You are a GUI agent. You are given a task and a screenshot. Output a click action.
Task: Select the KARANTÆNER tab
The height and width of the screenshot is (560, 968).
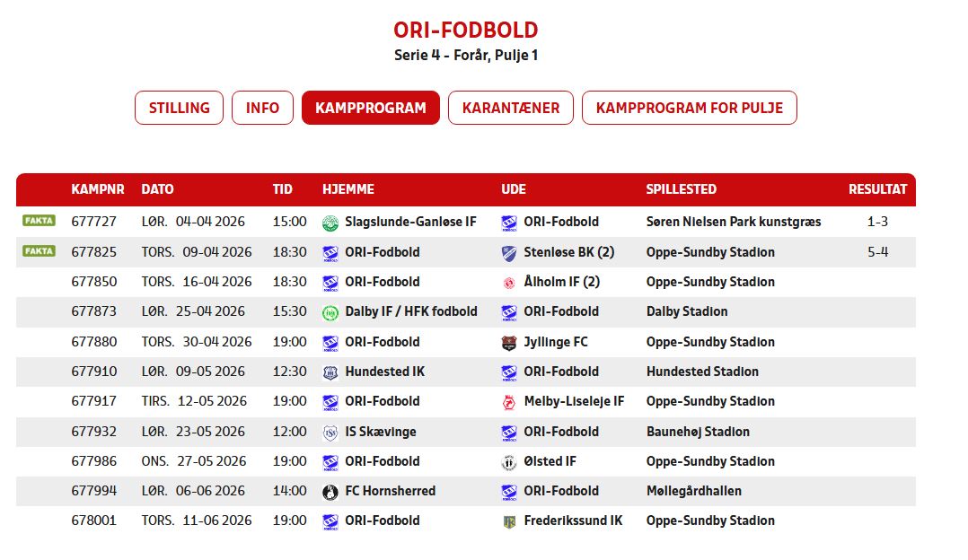511,108
